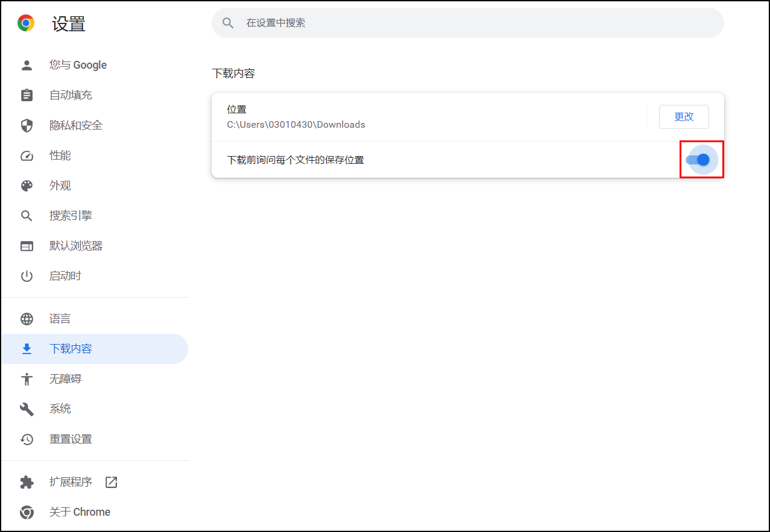Select the 外观 palette icon
The image size is (770, 532).
coord(27,185)
